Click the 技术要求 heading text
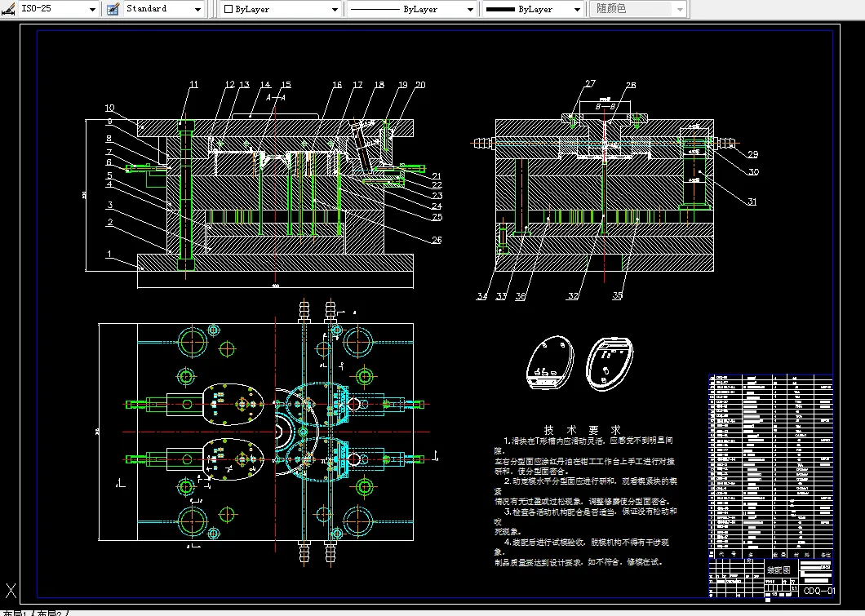Viewport: 865px width, 616px height. [x=582, y=430]
